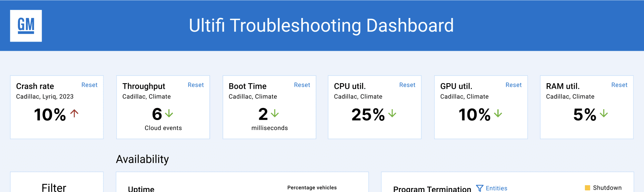The width and height of the screenshot is (644, 192).
Task: Click the green down arrow on Boot Time
Action: click(274, 114)
